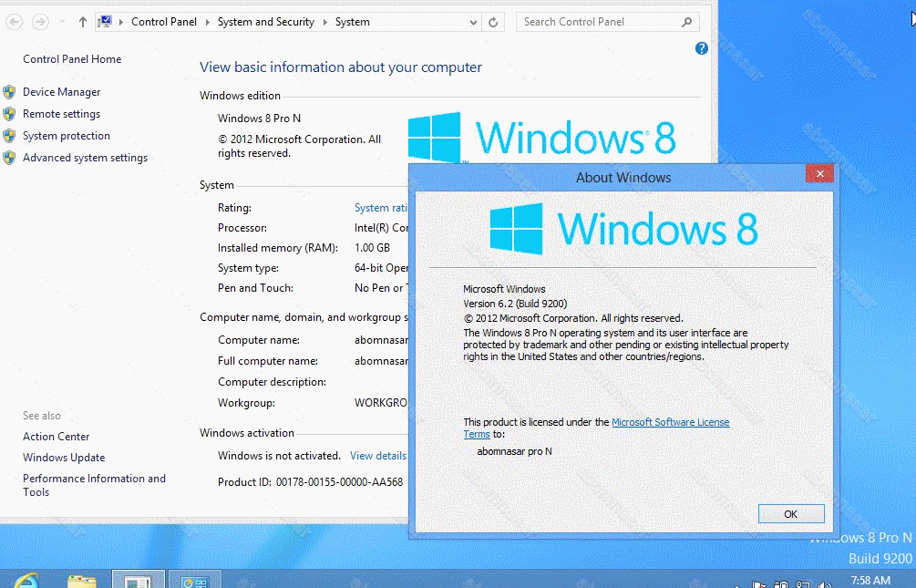Image resolution: width=916 pixels, height=588 pixels.
Task: Click Product ID 00178-00155-00000-AA568 text
Action: pos(310,482)
